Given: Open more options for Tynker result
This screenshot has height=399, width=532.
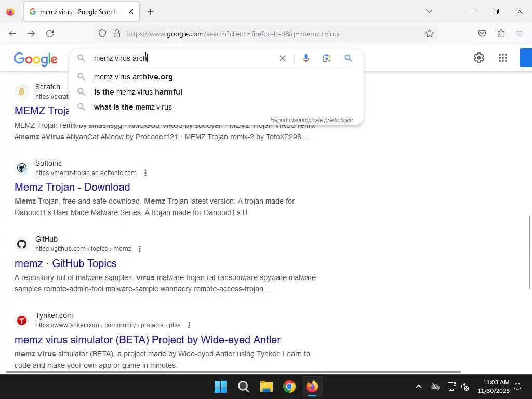Looking at the screenshot, I should [x=189, y=325].
